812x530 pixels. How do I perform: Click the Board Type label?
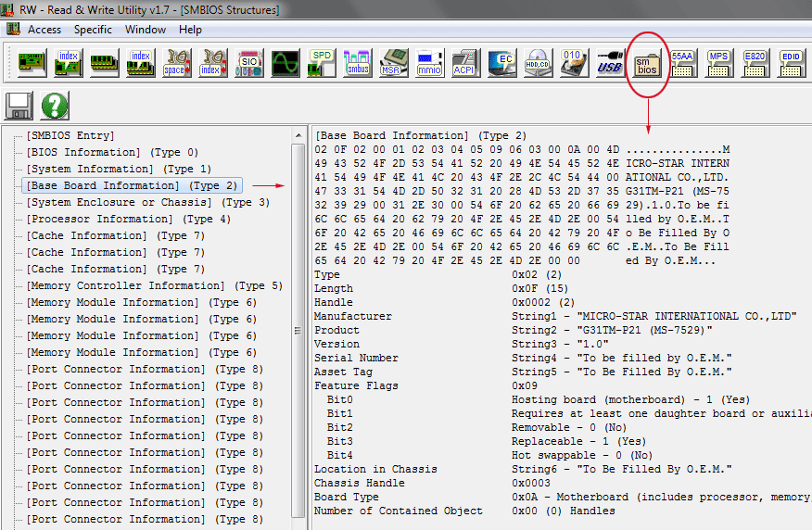tap(347, 498)
